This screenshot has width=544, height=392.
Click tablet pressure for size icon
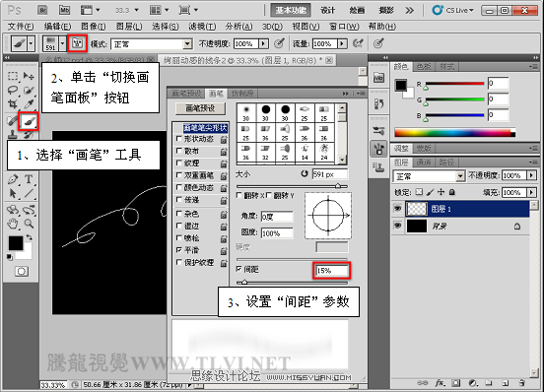(x=378, y=43)
